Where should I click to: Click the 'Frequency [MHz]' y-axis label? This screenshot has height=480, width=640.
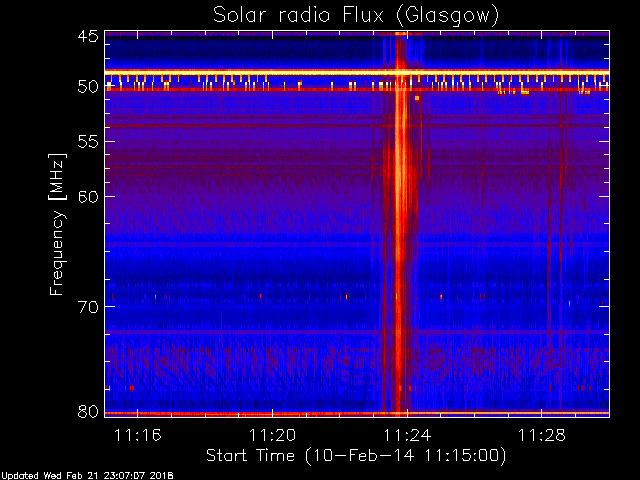(57, 224)
